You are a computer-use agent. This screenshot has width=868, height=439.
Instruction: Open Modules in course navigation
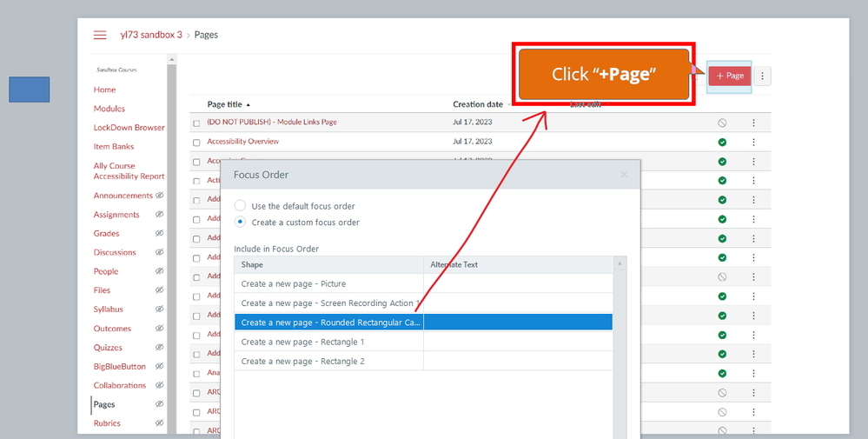pyautogui.click(x=109, y=109)
